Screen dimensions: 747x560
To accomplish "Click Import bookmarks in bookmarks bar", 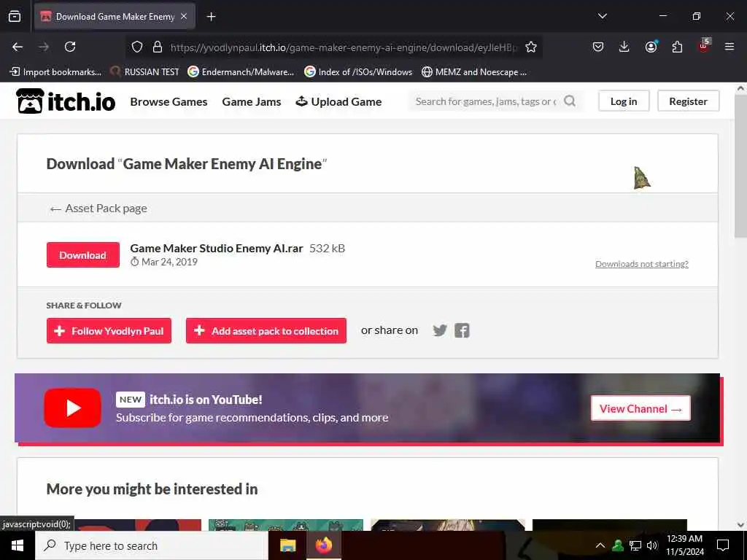I will coord(55,72).
